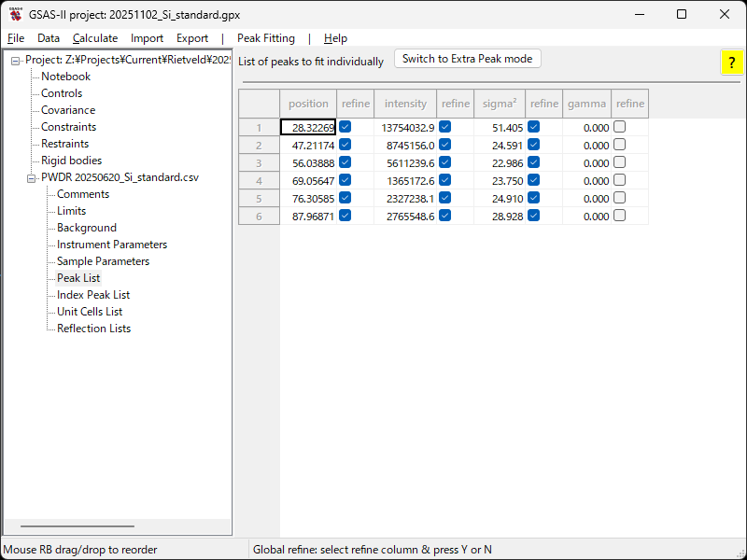Enable gamma refine checkbox for peak 6

pyautogui.click(x=619, y=216)
